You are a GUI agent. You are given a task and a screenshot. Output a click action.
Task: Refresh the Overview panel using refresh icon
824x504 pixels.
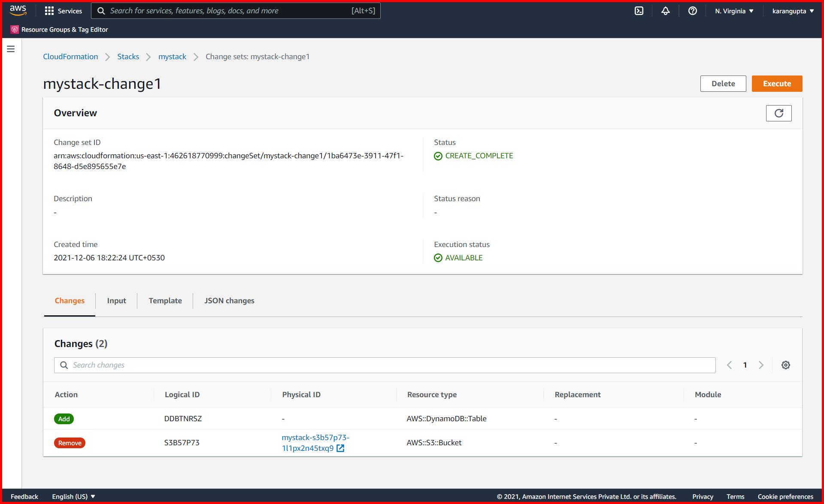779,113
